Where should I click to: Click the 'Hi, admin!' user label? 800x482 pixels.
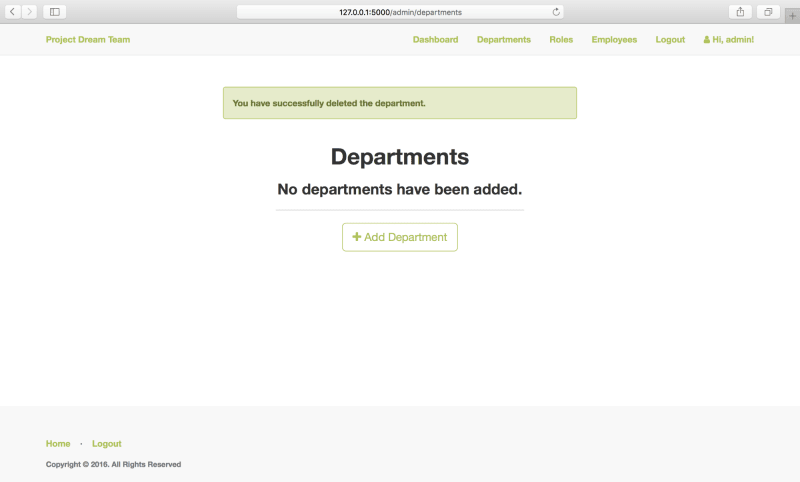(x=729, y=39)
